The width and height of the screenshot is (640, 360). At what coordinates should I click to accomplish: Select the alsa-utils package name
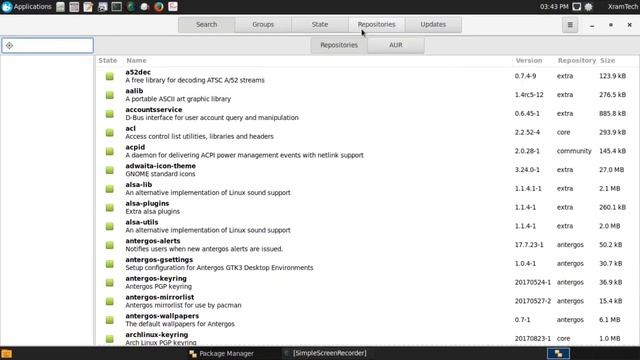[x=142, y=222]
